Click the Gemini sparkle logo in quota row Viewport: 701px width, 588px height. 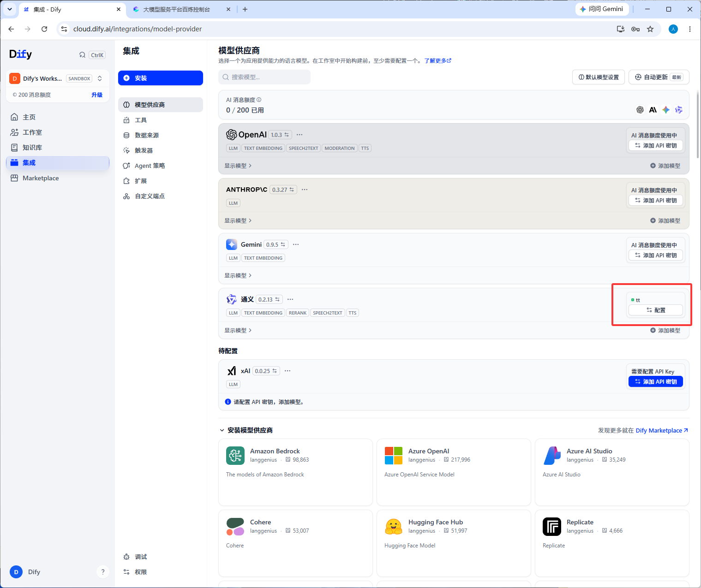click(x=666, y=110)
